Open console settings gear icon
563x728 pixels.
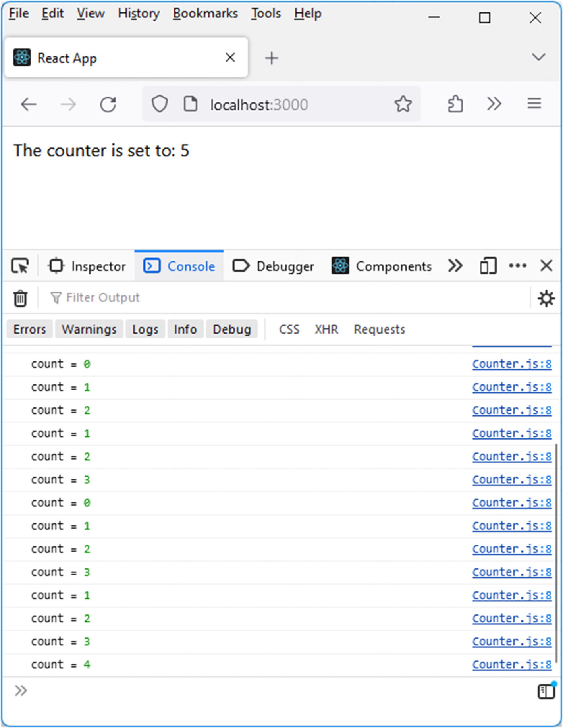pos(546,298)
